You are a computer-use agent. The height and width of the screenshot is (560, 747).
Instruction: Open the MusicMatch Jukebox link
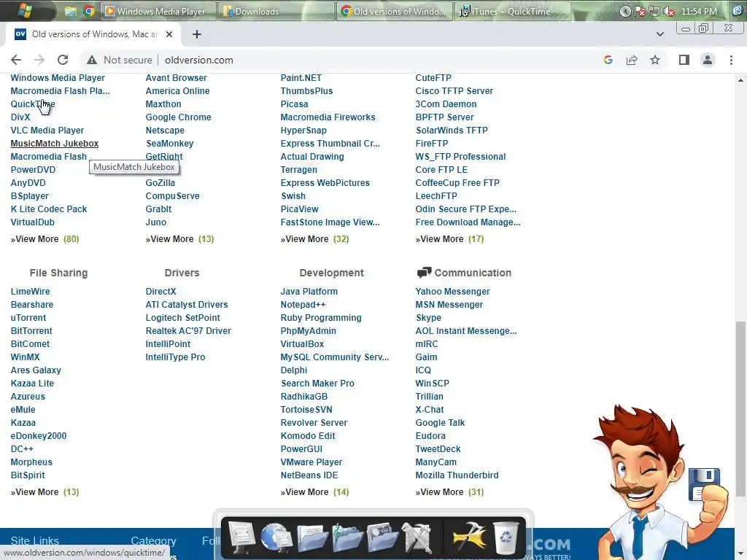[x=54, y=144]
